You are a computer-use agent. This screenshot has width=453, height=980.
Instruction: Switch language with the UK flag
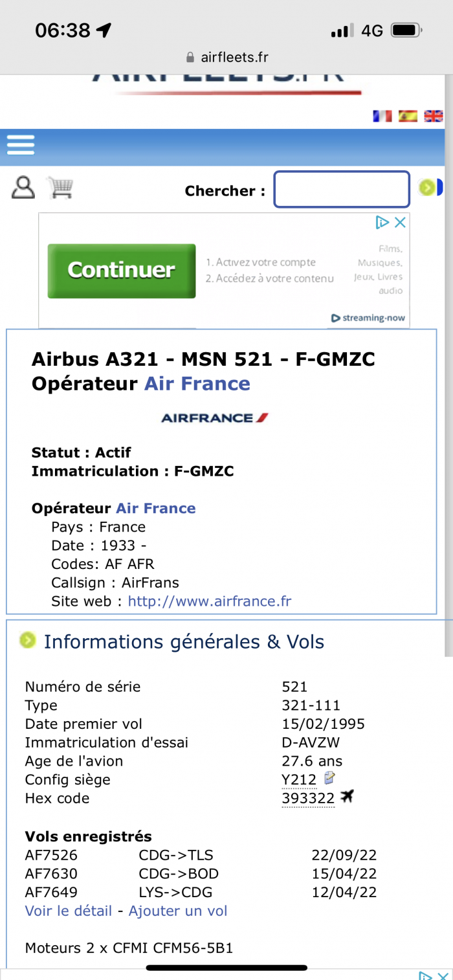pos(434,116)
